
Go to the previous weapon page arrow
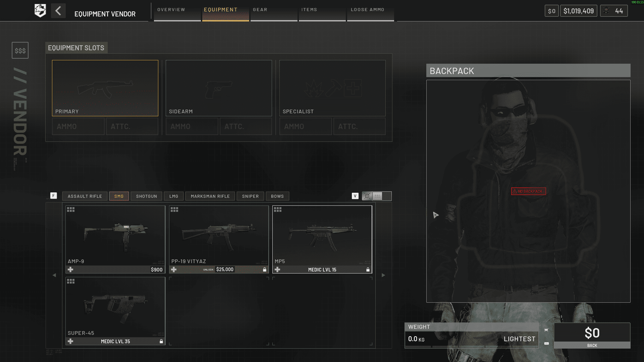(54, 275)
